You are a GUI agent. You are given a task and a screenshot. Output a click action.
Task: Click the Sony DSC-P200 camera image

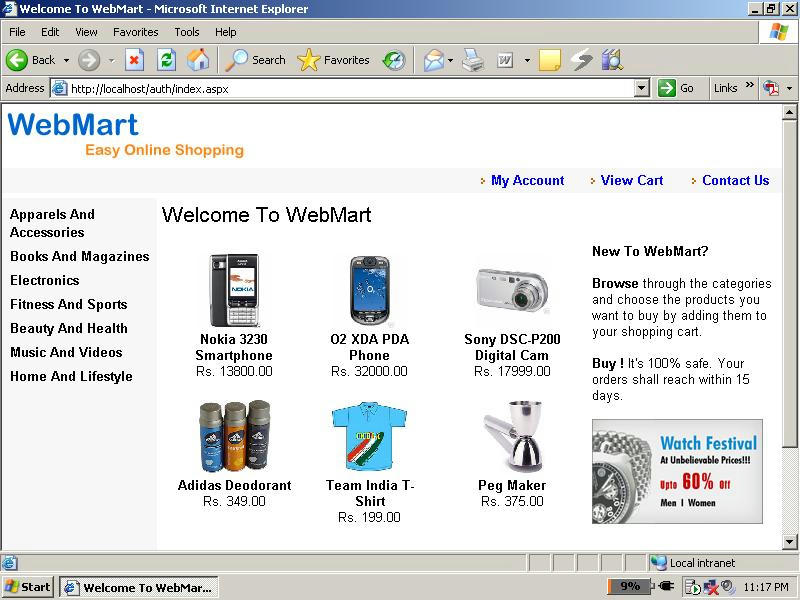pyautogui.click(x=512, y=290)
